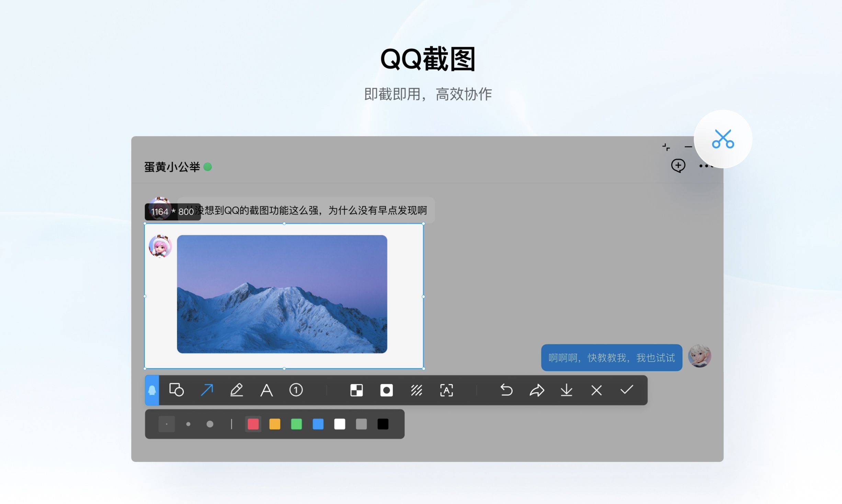The width and height of the screenshot is (842, 504).
Task: Click the white-haired avatar on the right
Action: 699,356
